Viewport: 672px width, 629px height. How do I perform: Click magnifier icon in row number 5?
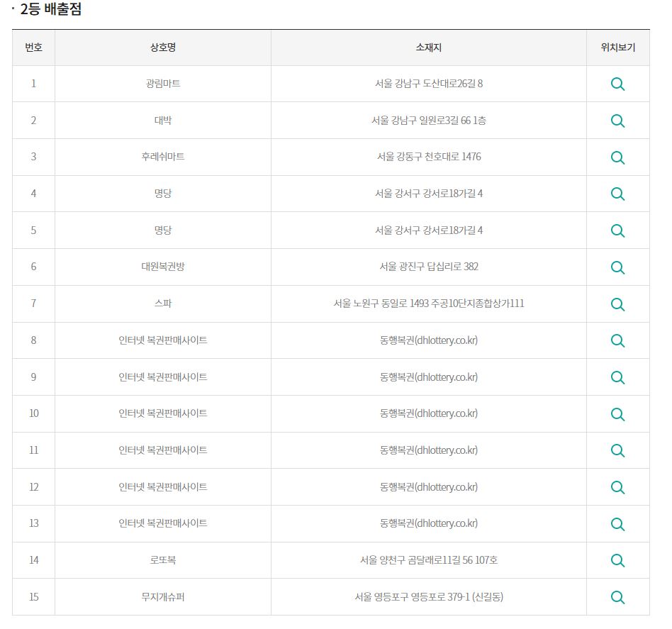617,230
